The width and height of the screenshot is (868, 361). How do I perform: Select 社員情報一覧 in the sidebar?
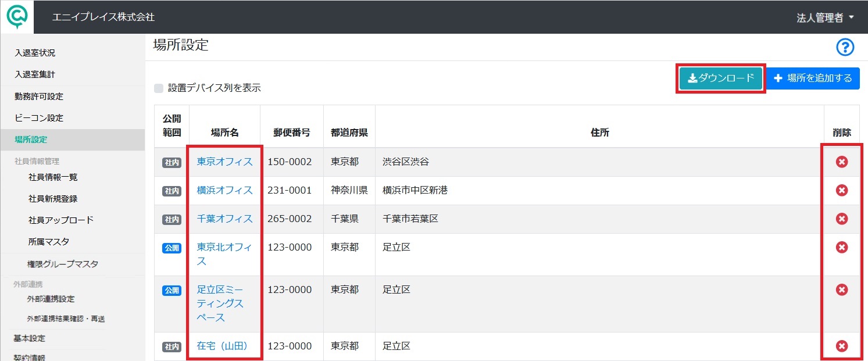click(x=53, y=177)
